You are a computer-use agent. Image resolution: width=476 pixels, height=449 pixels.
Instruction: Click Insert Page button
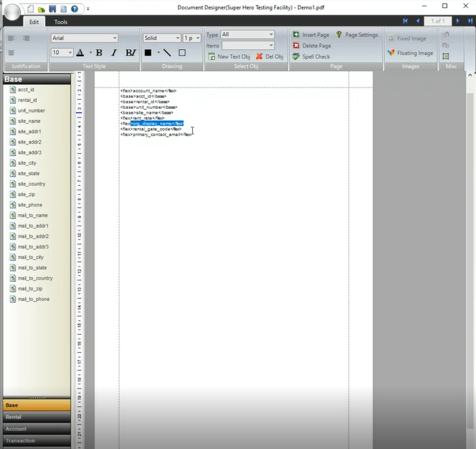pyautogui.click(x=311, y=35)
